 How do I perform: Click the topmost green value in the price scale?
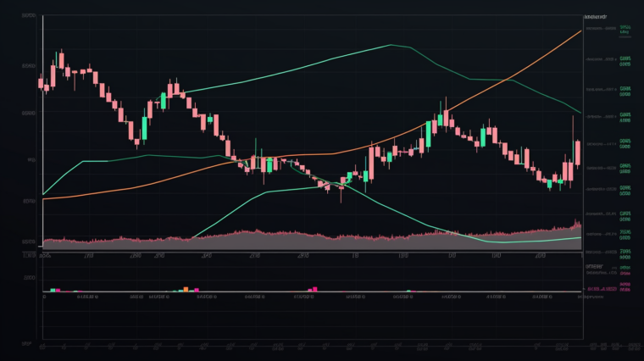(x=625, y=27)
